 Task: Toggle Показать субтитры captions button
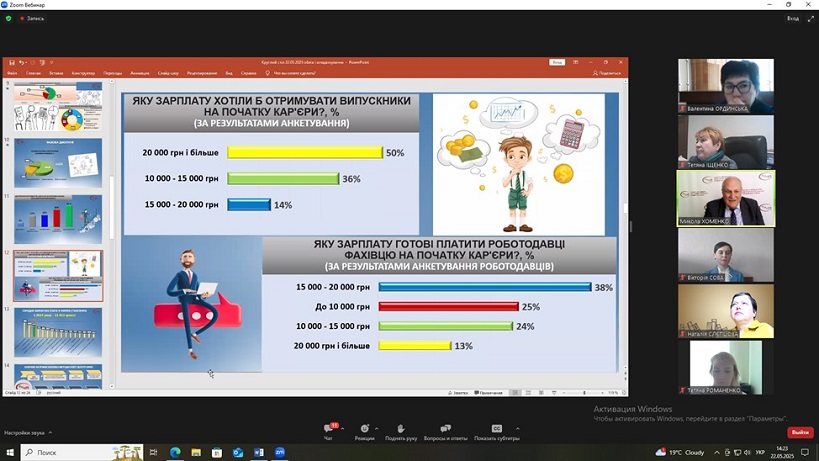[496, 431]
